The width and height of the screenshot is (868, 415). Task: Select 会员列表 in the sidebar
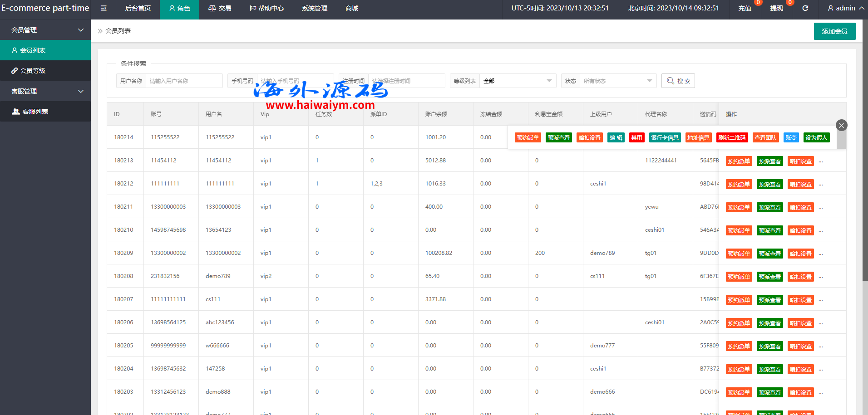coord(32,50)
